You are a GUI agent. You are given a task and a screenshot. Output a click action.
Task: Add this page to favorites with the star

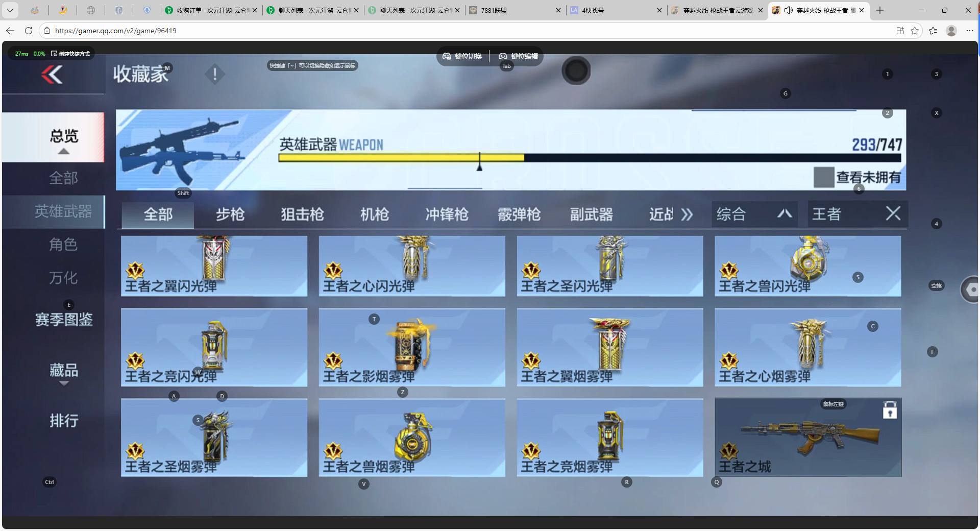click(915, 31)
